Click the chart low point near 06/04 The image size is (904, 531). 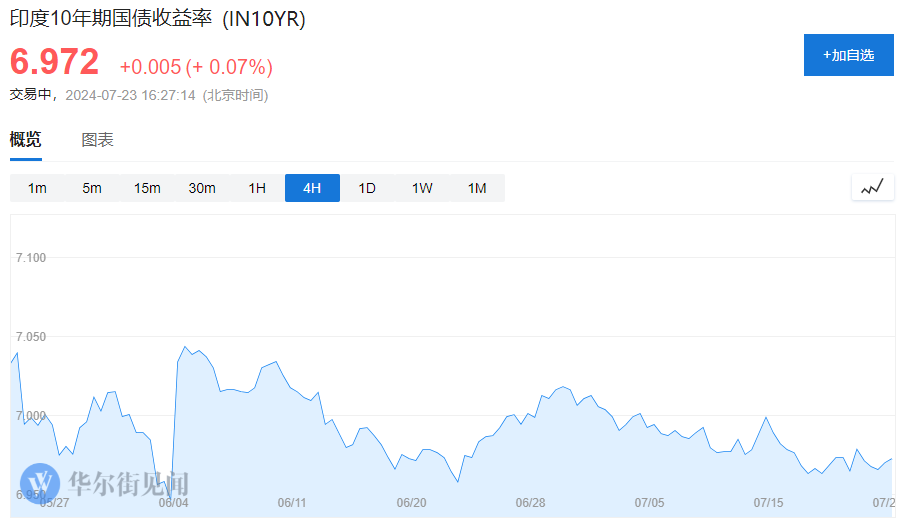[x=171, y=499]
